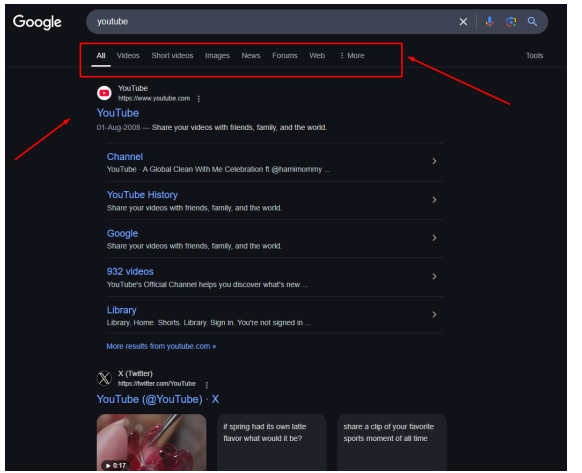Click the X (Twitter) logo icon
Image resolution: width=582 pixels, height=473 pixels.
(104, 378)
